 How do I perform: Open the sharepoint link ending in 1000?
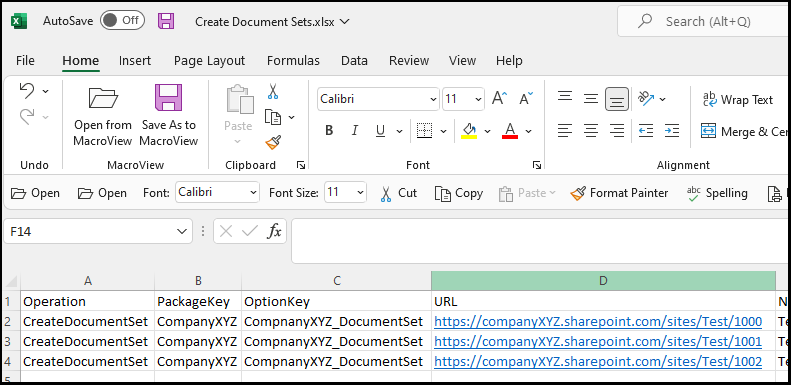(598, 321)
